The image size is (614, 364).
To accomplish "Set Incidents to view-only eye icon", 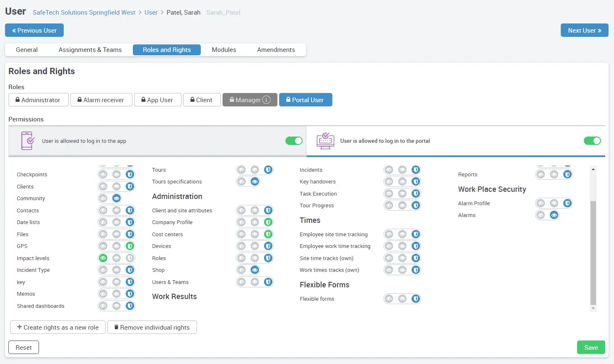I will (402, 170).
